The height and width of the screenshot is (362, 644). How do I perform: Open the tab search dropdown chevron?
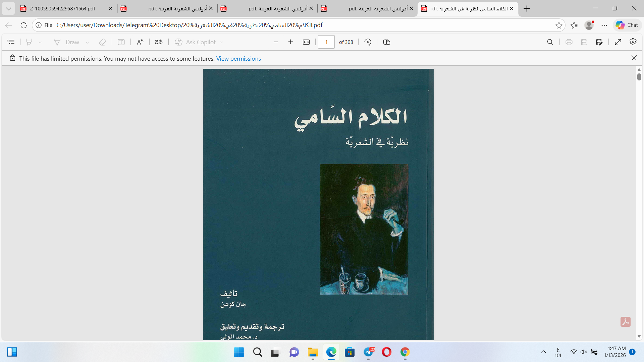(8, 8)
